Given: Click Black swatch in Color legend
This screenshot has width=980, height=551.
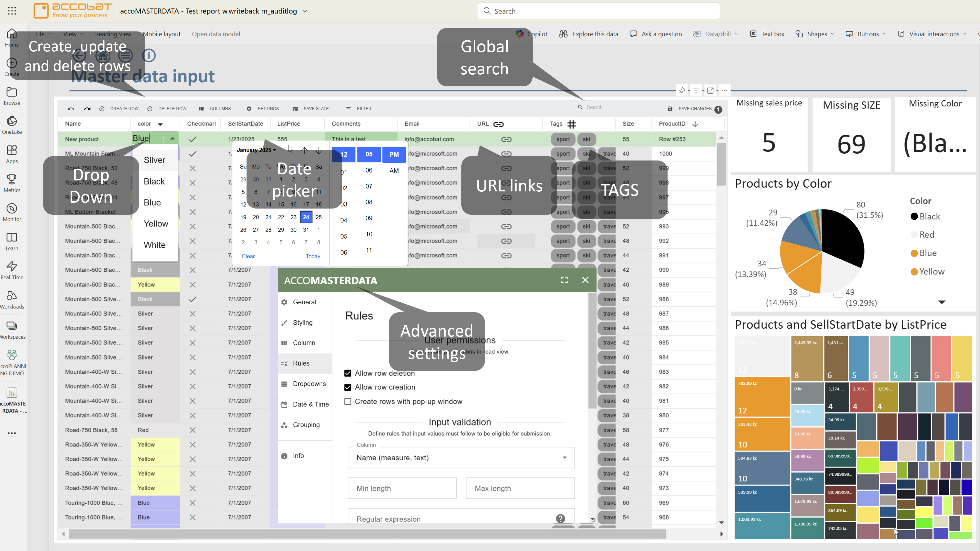Looking at the screenshot, I should (x=914, y=216).
